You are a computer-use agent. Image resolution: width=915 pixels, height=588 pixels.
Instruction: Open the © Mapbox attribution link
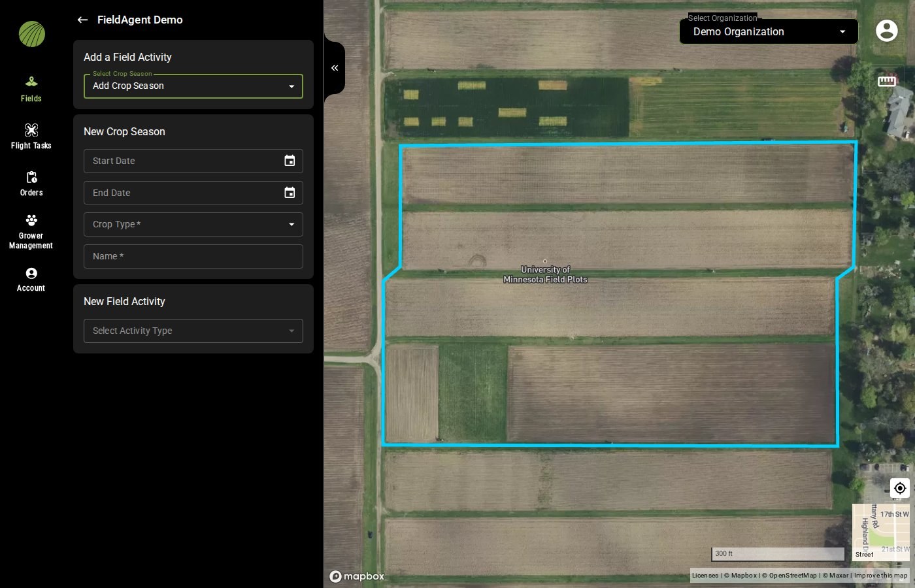coord(740,576)
